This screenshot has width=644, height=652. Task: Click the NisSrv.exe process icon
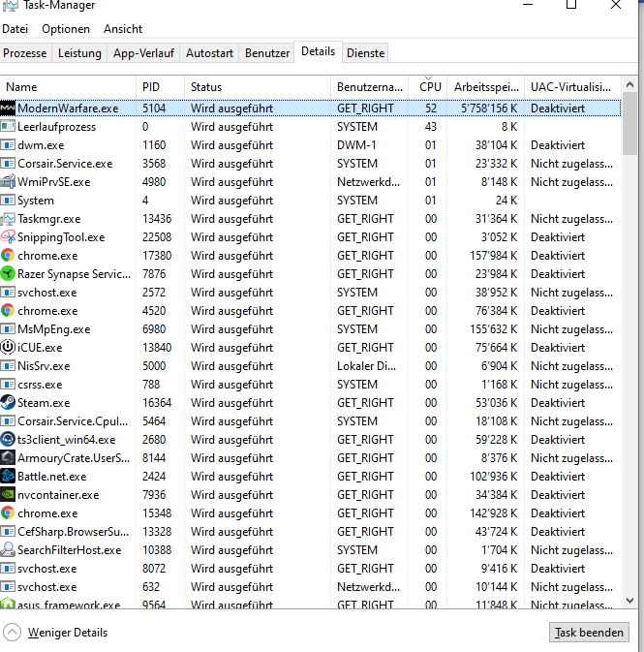pos(8,366)
